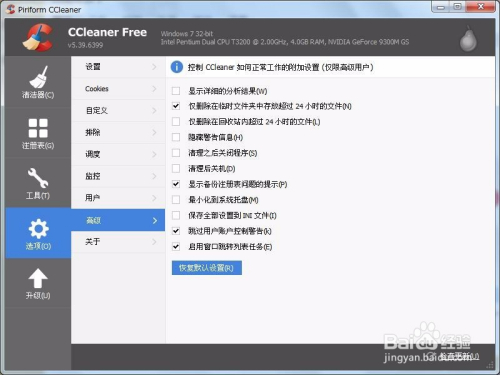This screenshot has height=375, width=500.
Task: Expand the 设置 chevron arrow
Action: pyautogui.click(x=154, y=67)
